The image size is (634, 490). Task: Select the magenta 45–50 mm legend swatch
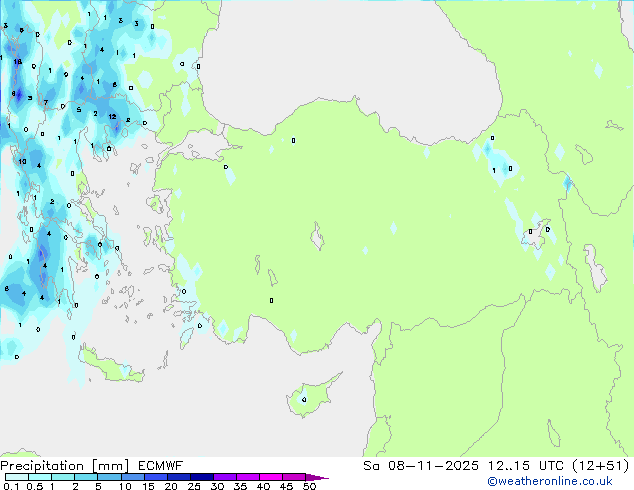click(x=294, y=478)
